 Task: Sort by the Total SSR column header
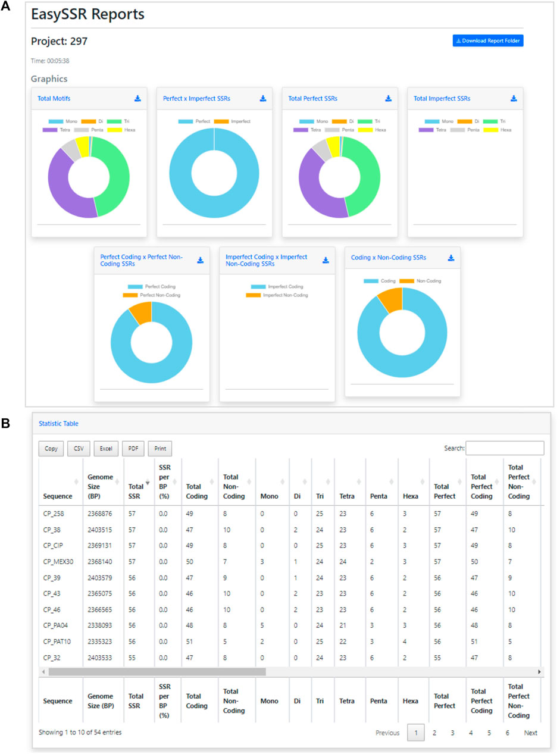[x=138, y=482]
